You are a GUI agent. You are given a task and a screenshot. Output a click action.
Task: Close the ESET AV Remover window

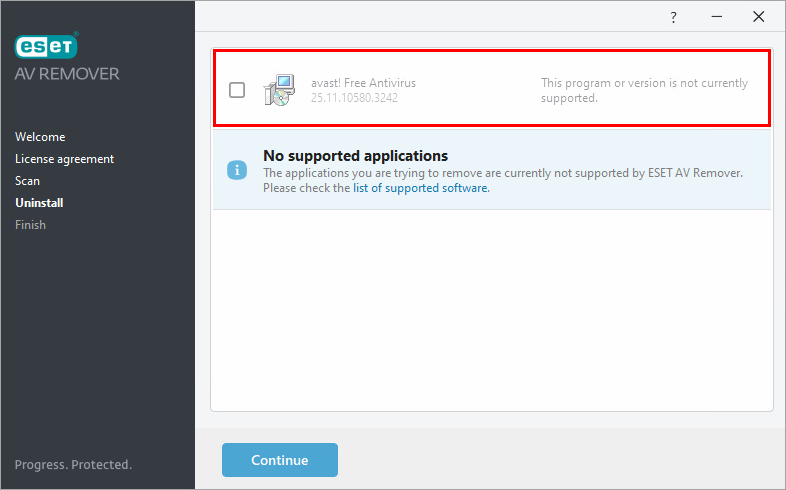pyautogui.click(x=758, y=17)
